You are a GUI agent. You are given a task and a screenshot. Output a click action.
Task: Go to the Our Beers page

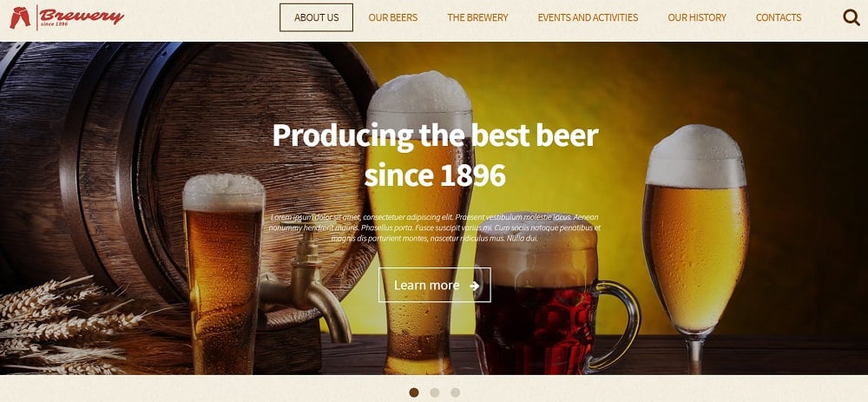393,17
